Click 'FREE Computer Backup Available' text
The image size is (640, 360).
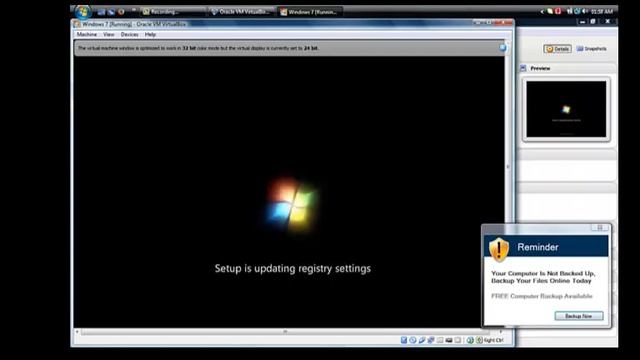[x=542, y=296]
